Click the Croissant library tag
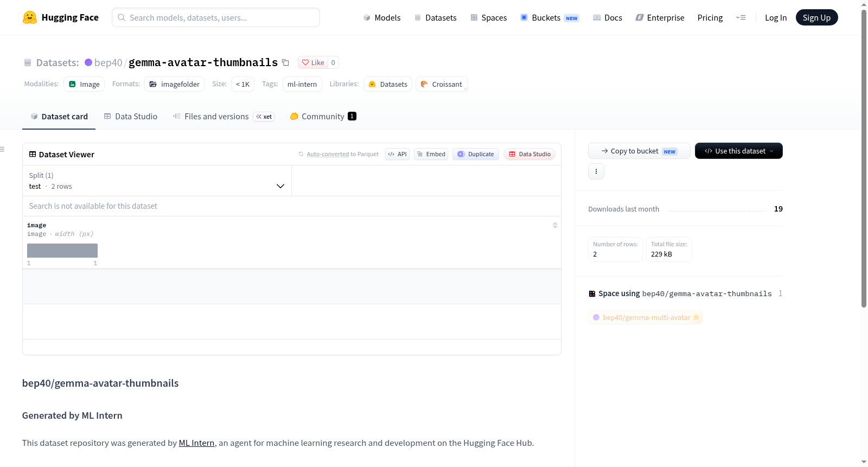This screenshot has width=868, height=467. click(x=442, y=84)
